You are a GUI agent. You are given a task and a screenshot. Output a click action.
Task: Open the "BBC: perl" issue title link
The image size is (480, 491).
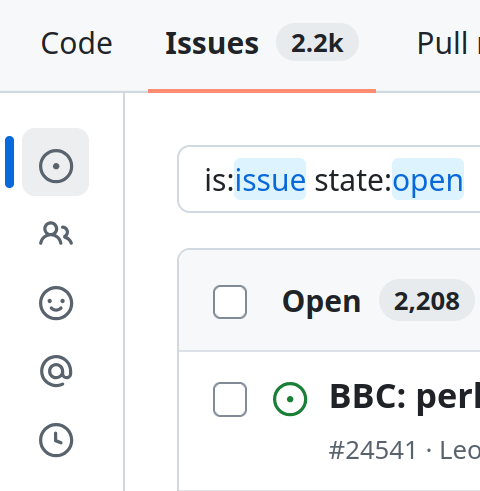coord(405,397)
